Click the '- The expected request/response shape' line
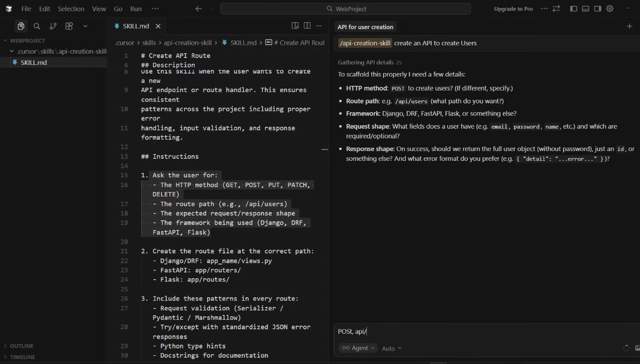640x364 pixels. coord(224,213)
